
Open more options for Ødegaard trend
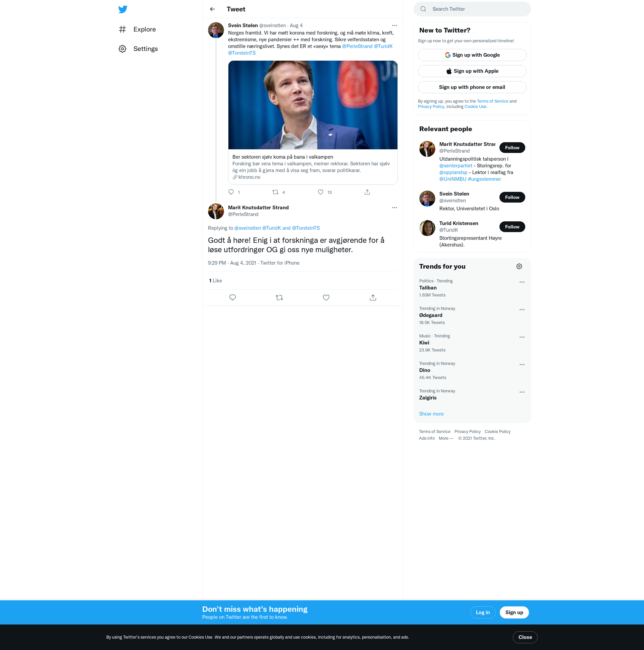tap(522, 310)
